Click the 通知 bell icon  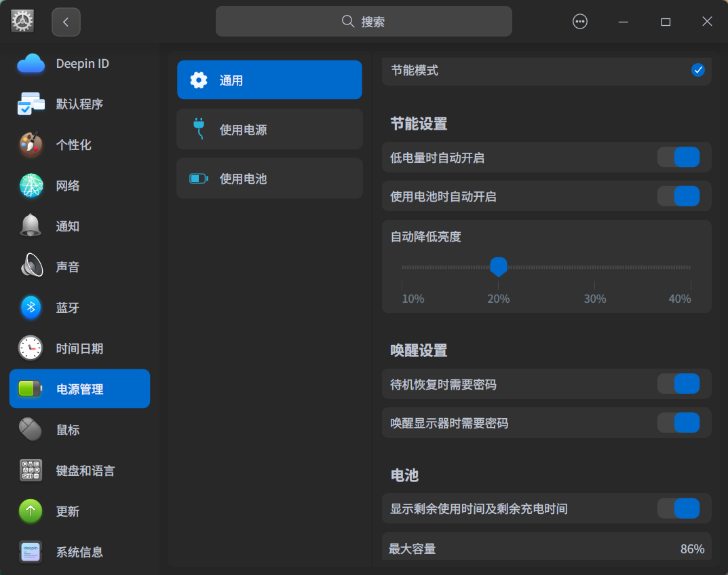tap(31, 226)
